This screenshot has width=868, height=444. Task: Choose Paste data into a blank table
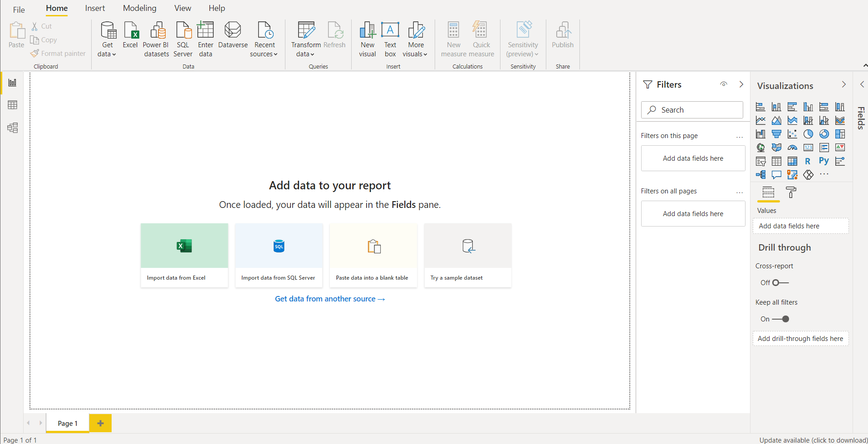373,255
